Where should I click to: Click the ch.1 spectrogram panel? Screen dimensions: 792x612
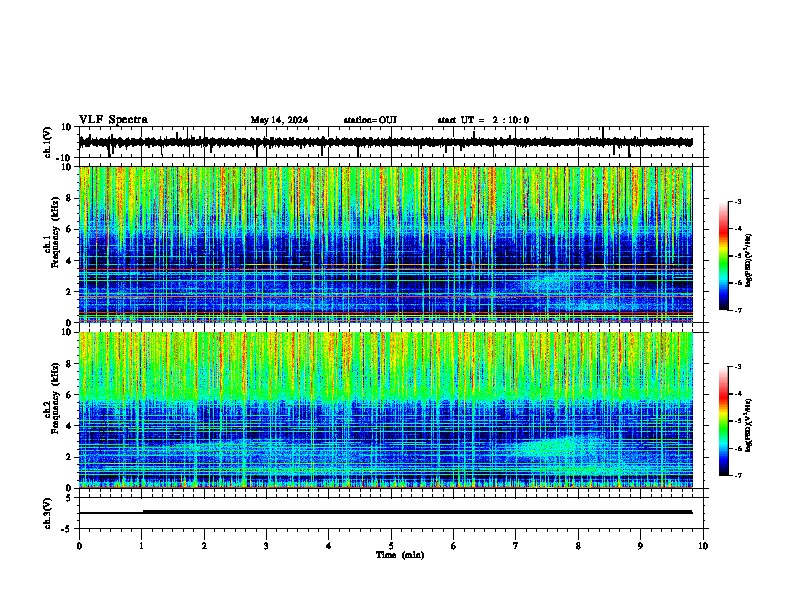point(385,244)
